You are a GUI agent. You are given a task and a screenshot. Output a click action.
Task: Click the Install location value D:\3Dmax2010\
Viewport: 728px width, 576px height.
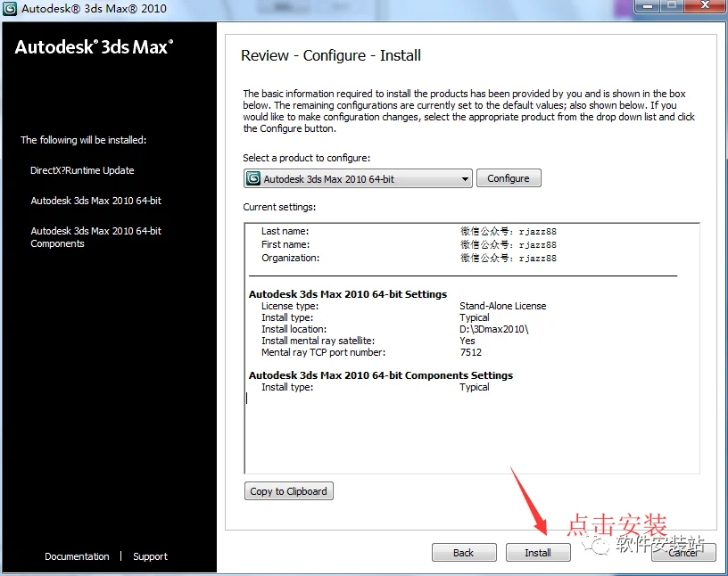494,329
